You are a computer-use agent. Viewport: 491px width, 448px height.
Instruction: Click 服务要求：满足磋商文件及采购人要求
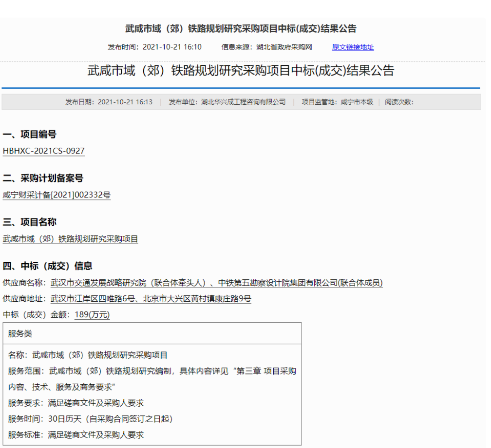(76, 403)
